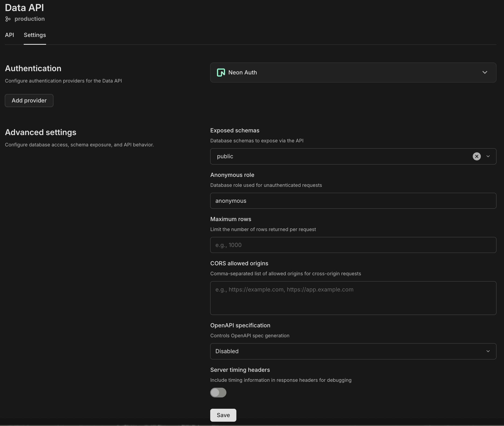The width and height of the screenshot is (504, 426).
Task: Expand the authentication provider selector
Action: click(353, 73)
